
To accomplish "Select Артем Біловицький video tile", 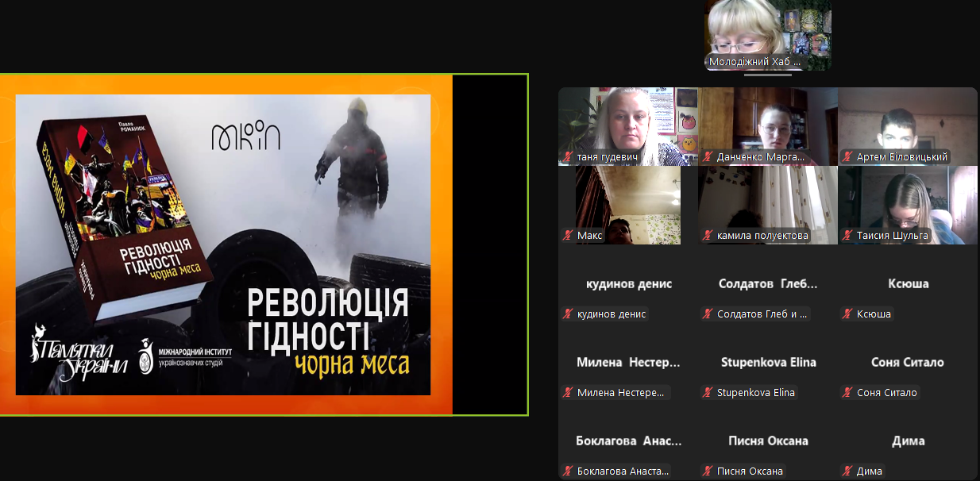I will coord(908,126).
